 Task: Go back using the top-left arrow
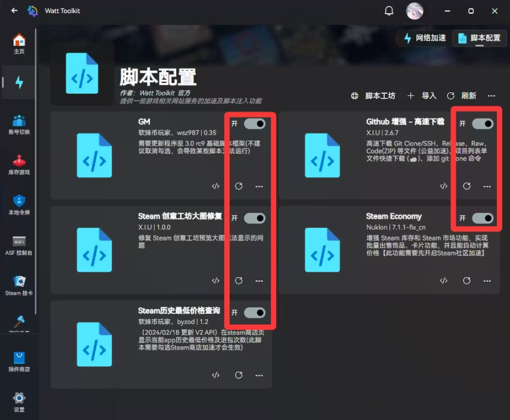[x=14, y=11]
